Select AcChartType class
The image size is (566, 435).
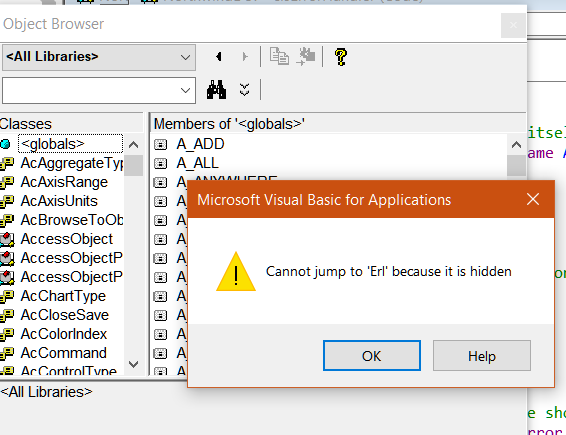(63, 296)
